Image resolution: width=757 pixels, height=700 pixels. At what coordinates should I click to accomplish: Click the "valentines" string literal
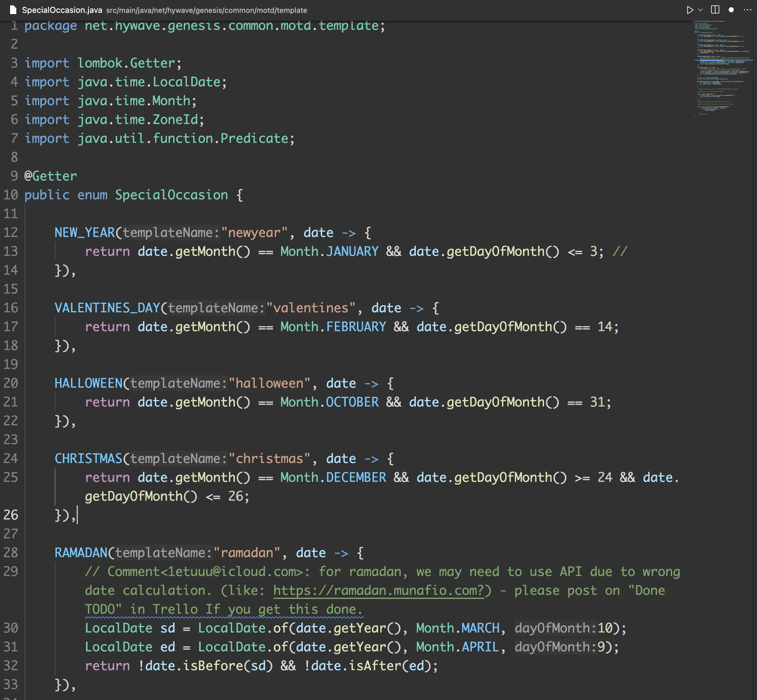[311, 308]
